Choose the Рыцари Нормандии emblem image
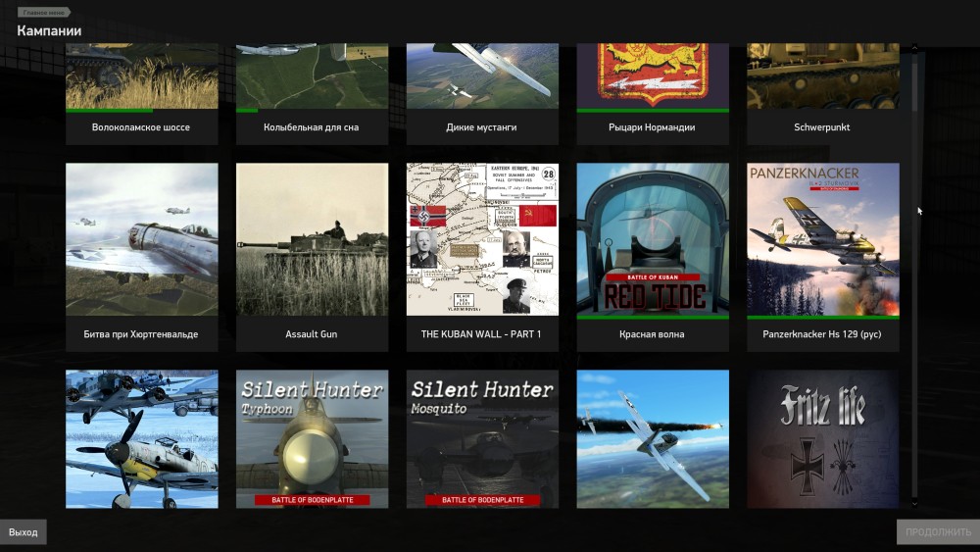Viewport: 980px width, 552px height. (653, 75)
